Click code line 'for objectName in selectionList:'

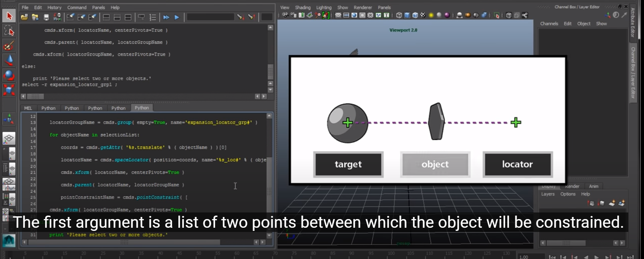(94, 135)
